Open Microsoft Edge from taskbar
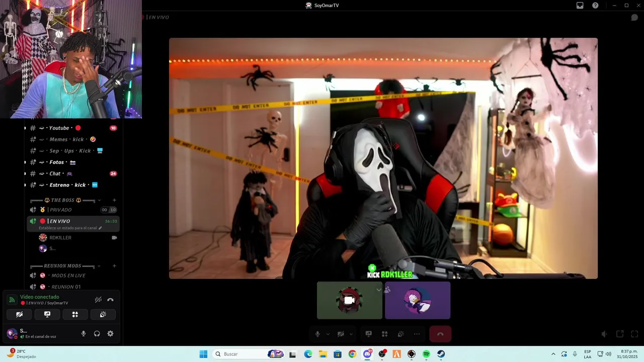 coord(308,354)
